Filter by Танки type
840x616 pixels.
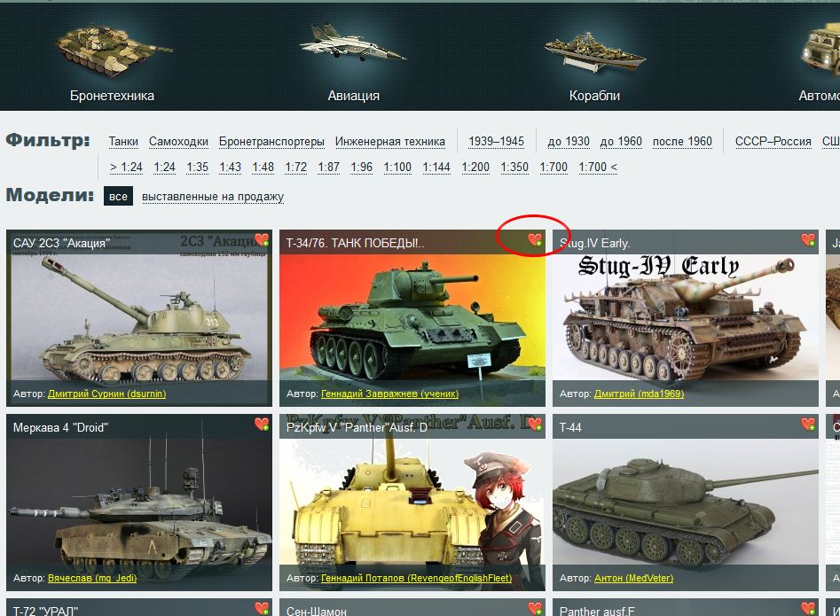point(123,142)
